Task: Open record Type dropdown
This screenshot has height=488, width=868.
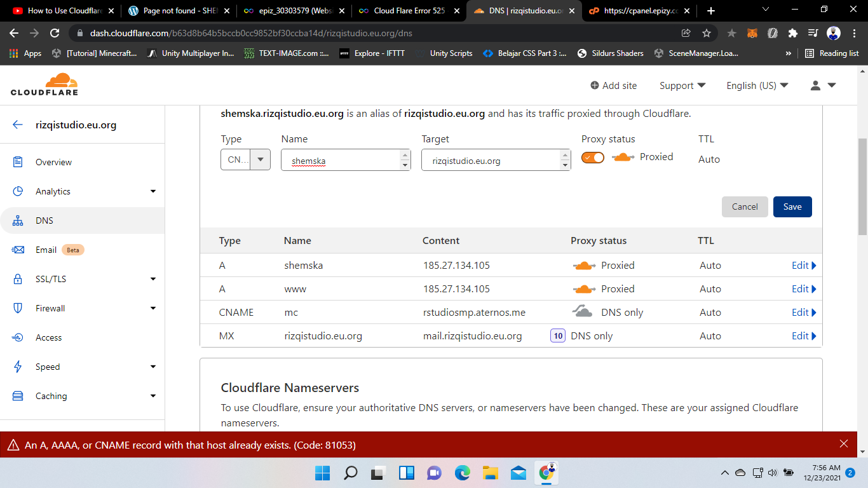Action: pyautogui.click(x=245, y=159)
